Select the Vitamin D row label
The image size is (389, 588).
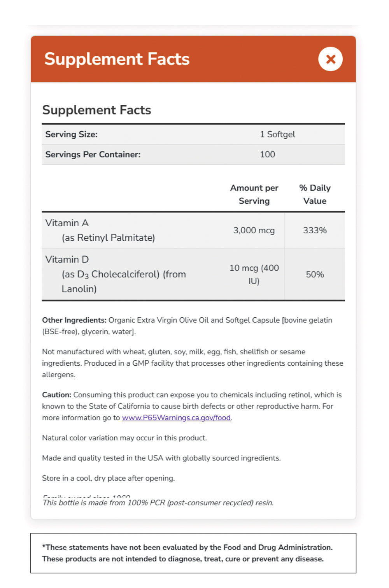(x=67, y=260)
